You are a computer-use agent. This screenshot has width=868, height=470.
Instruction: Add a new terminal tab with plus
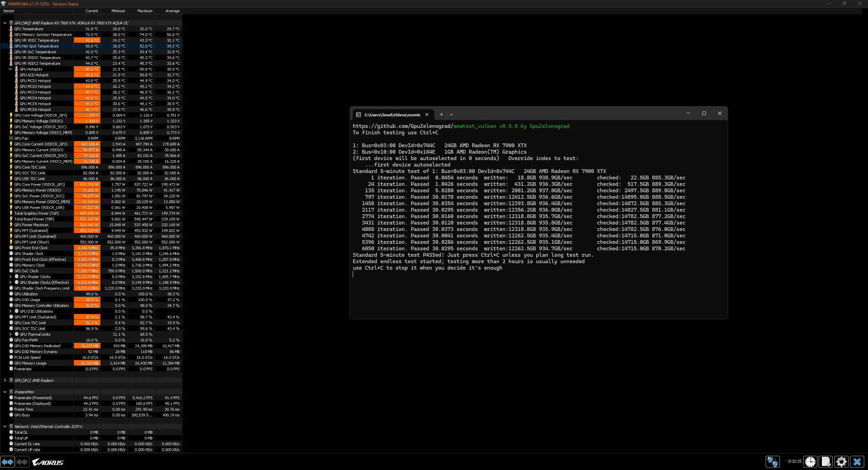[441, 115]
